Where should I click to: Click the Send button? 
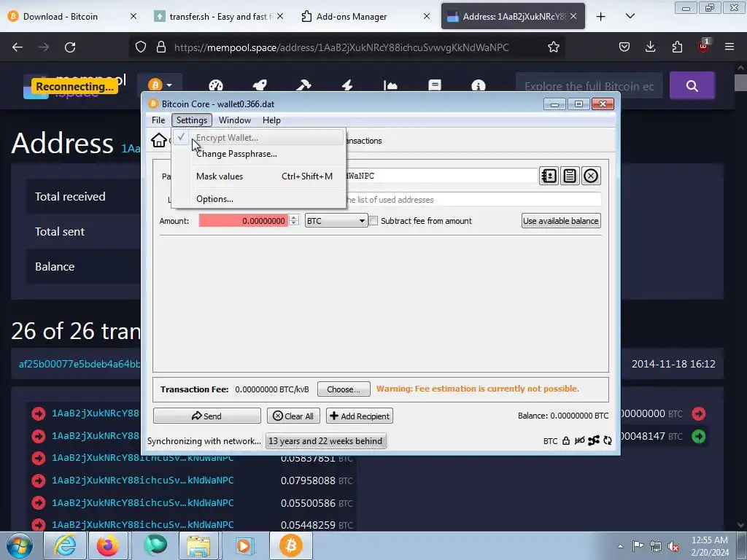(x=206, y=416)
